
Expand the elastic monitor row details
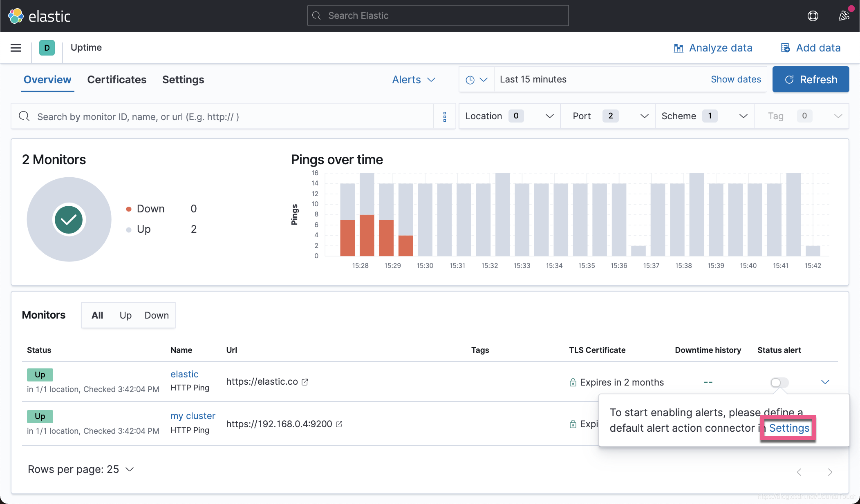click(x=825, y=382)
